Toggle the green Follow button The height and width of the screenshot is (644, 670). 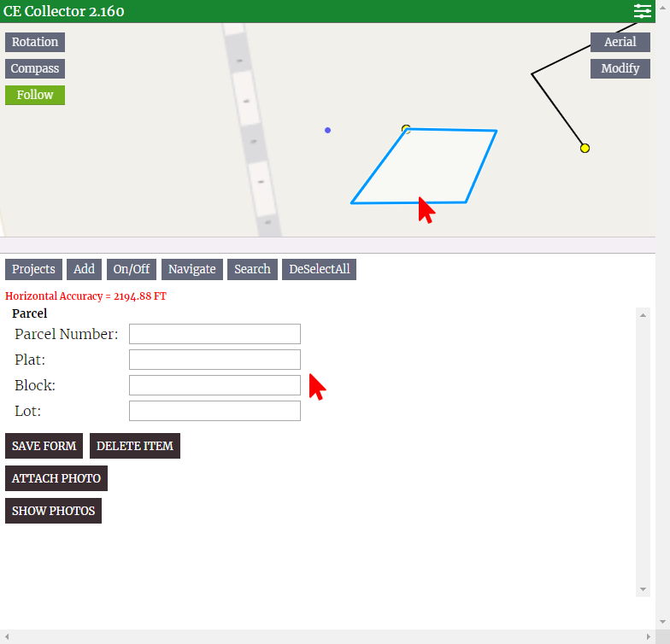[35, 95]
